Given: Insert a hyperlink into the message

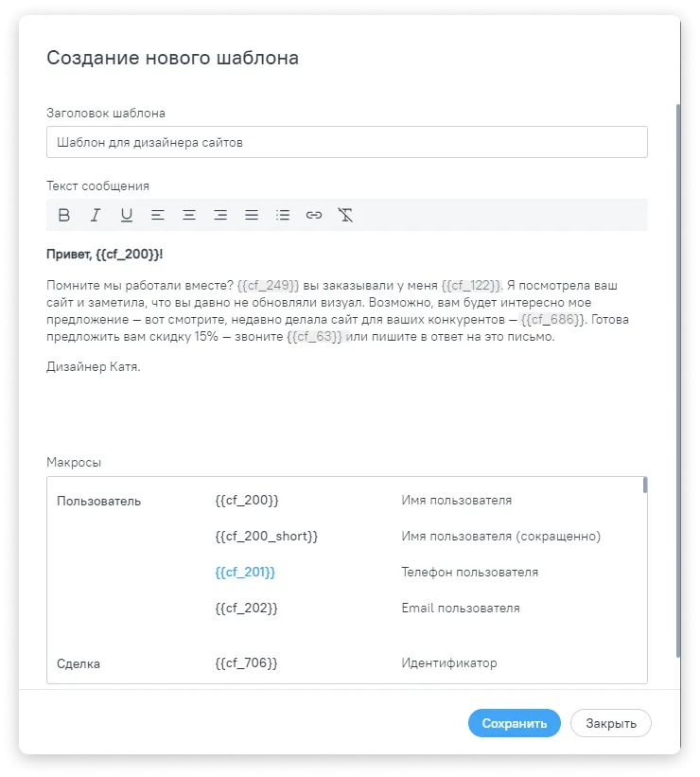Looking at the screenshot, I should pos(314,215).
